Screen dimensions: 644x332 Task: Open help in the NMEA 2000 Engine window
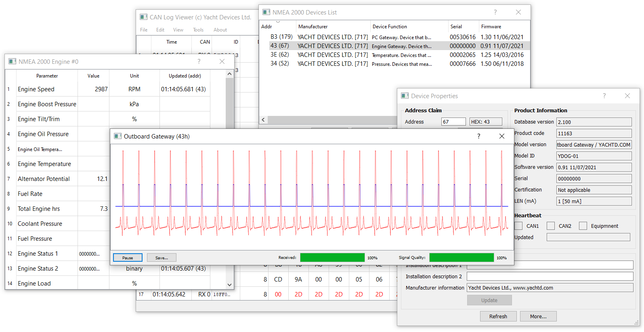coord(199,61)
